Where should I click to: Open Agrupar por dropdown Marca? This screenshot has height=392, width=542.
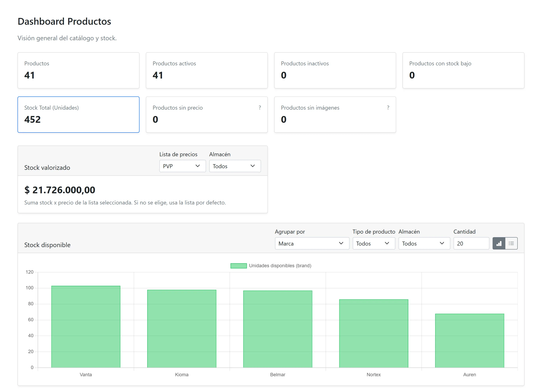312,243
